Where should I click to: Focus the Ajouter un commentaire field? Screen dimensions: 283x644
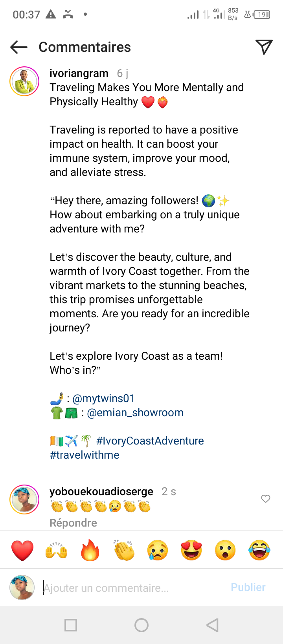[x=134, y=588]
